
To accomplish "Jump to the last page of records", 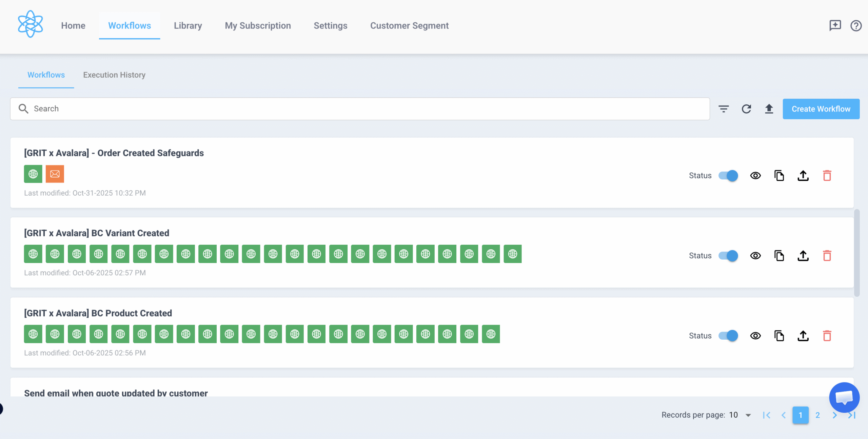I will 852,415.
